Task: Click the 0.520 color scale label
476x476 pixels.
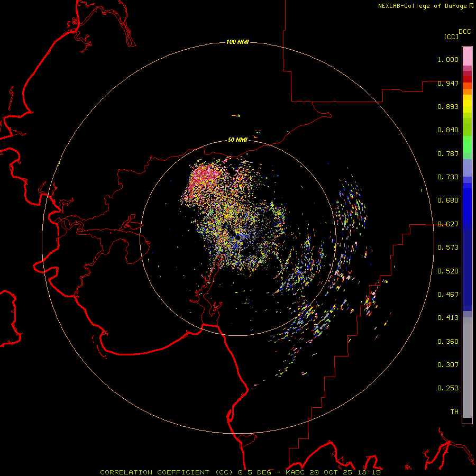Action: click(x=448, y=271)
